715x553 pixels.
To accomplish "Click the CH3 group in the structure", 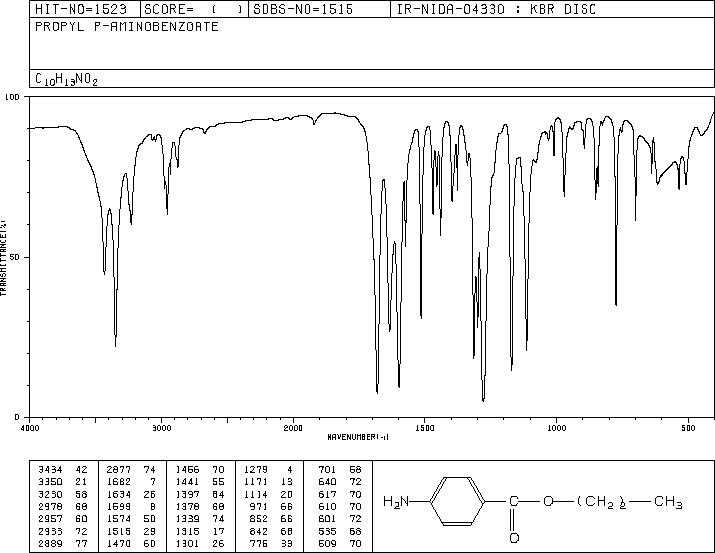I will (x=668, y=502).
